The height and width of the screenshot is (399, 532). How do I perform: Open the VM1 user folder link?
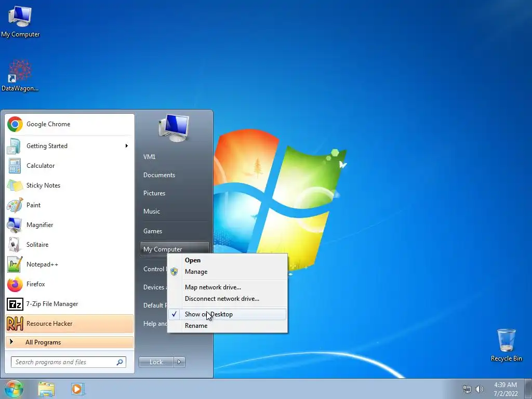pos(175,157)
